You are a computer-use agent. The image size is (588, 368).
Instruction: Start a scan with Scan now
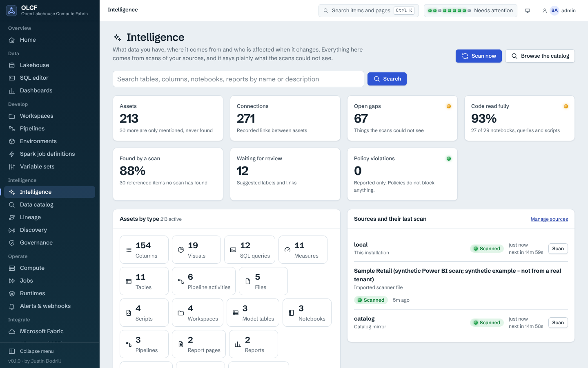coord(479,56)
